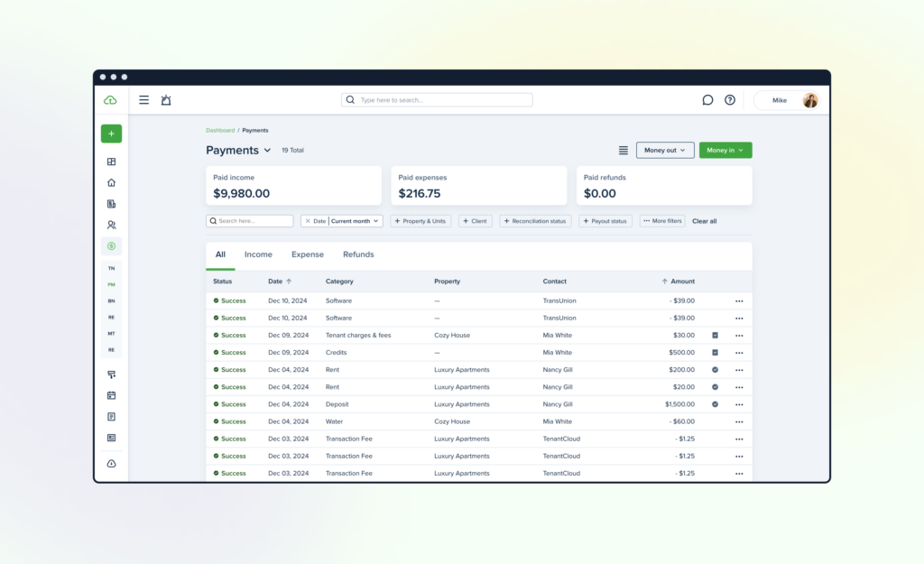The width and height of the screenshot is (924, 564).
Task: Click the green plus create button
Action: coord(111,134)
